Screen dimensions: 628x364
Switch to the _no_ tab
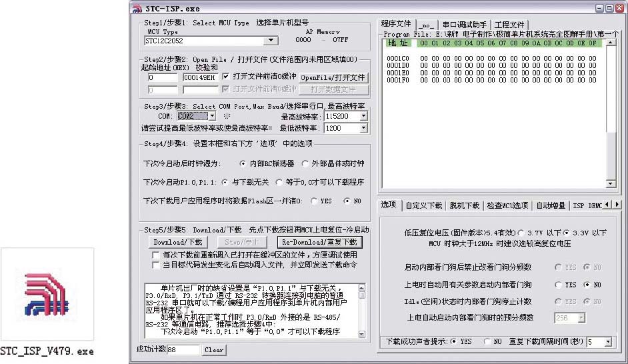[426, 25]
